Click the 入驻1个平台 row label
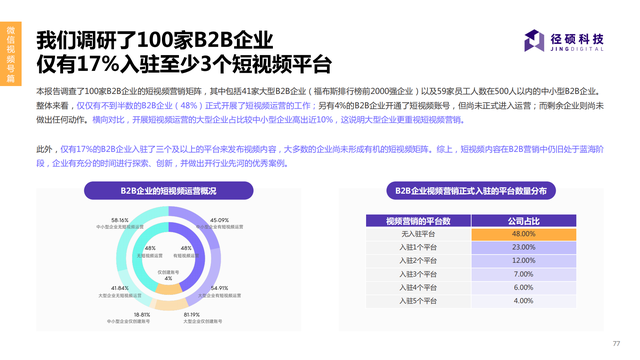 pos(418,247)
